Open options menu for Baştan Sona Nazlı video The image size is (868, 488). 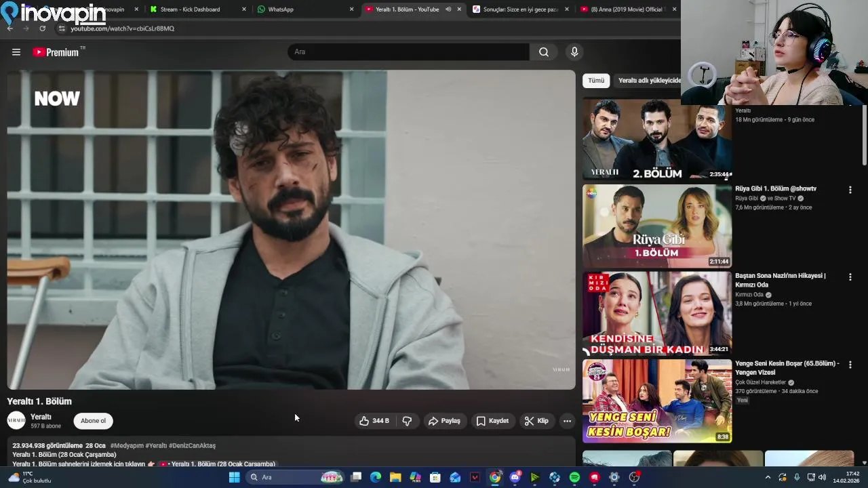click(x=850, y=277)
